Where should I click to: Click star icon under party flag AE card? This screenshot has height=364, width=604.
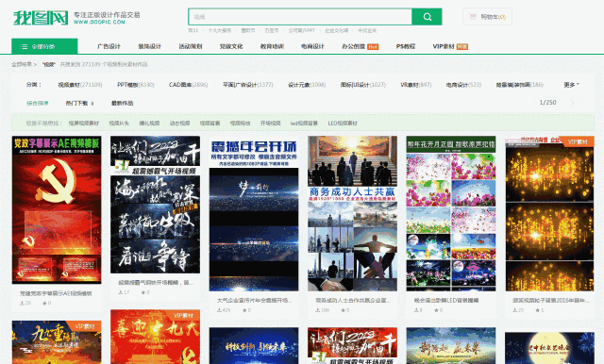(x=44, y=303)
